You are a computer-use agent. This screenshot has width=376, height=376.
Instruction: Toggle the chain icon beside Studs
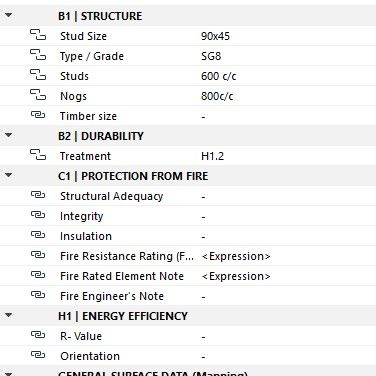[x=38, y=75]
